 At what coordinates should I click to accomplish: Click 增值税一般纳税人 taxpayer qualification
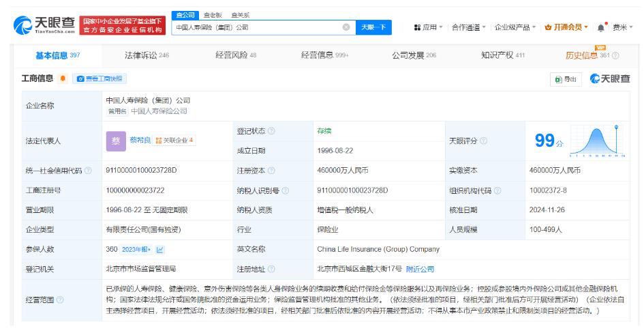[345, 210]
